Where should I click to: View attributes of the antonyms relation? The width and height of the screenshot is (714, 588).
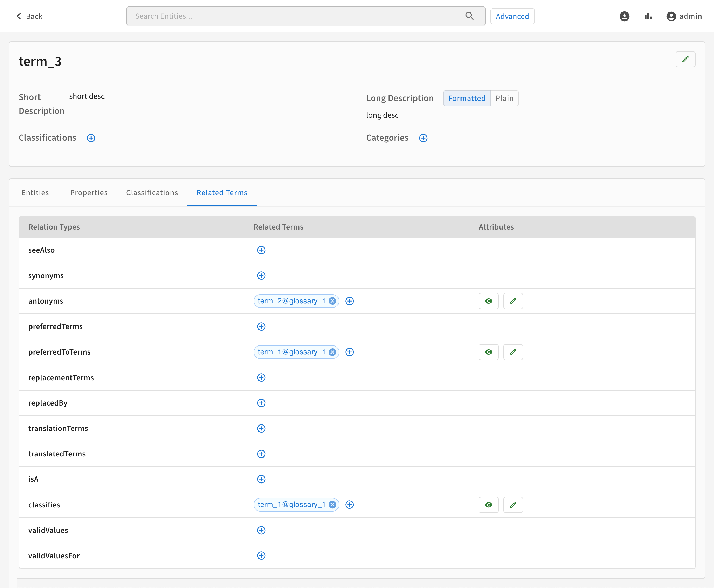tap(488, 301)
